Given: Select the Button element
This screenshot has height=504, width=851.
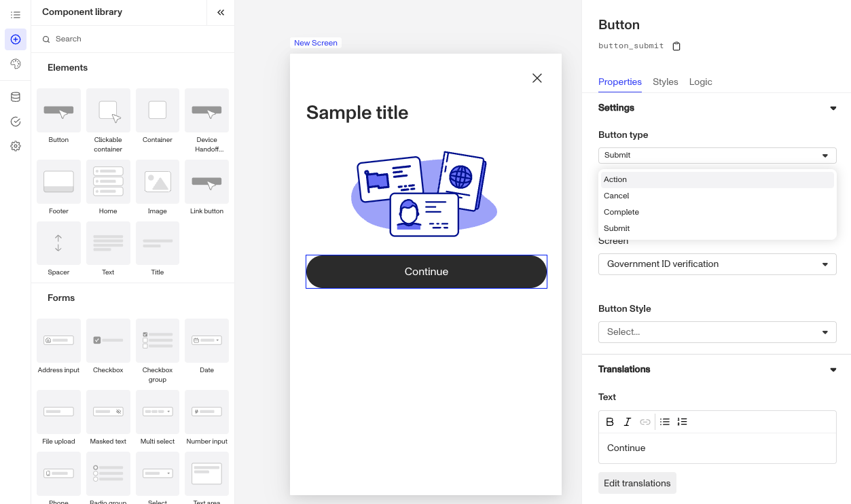Looking at the screenshot, I should [x=58, y=116].
